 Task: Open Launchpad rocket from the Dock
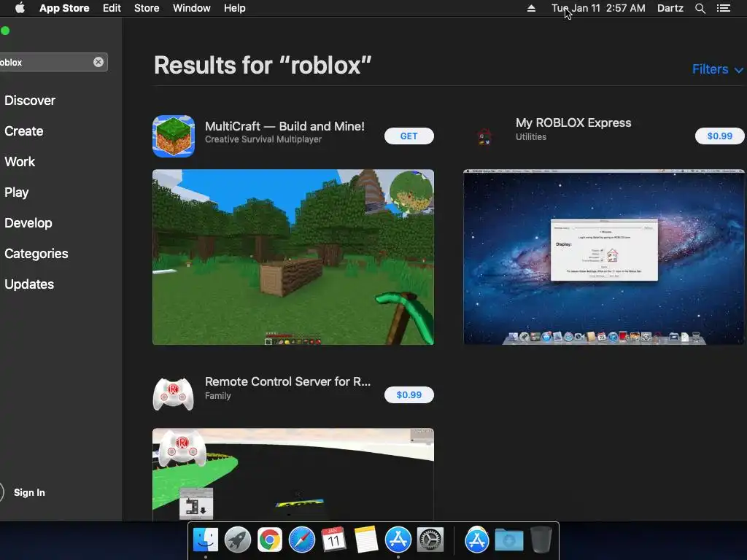238,540
